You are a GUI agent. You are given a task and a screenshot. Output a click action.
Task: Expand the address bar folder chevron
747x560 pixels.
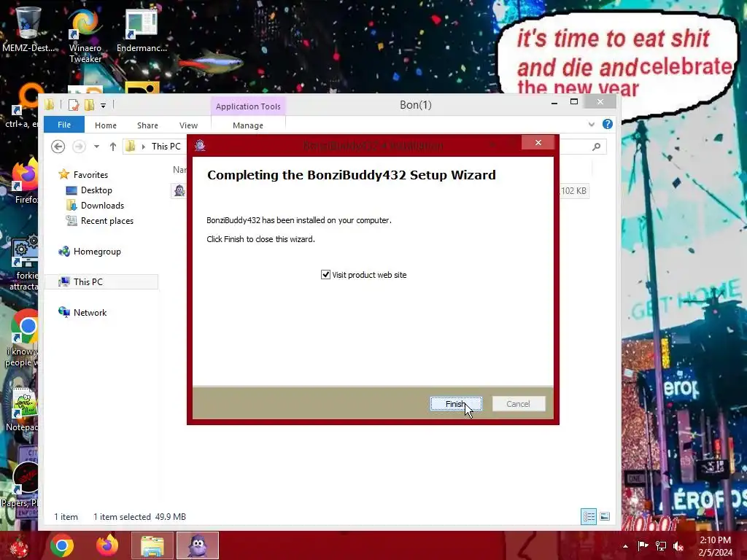coord(143,147)
